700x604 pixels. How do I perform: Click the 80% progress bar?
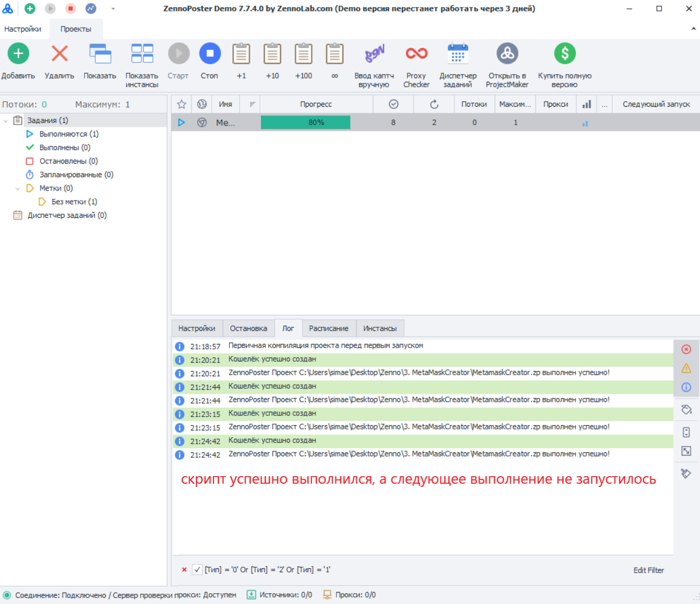306,122
